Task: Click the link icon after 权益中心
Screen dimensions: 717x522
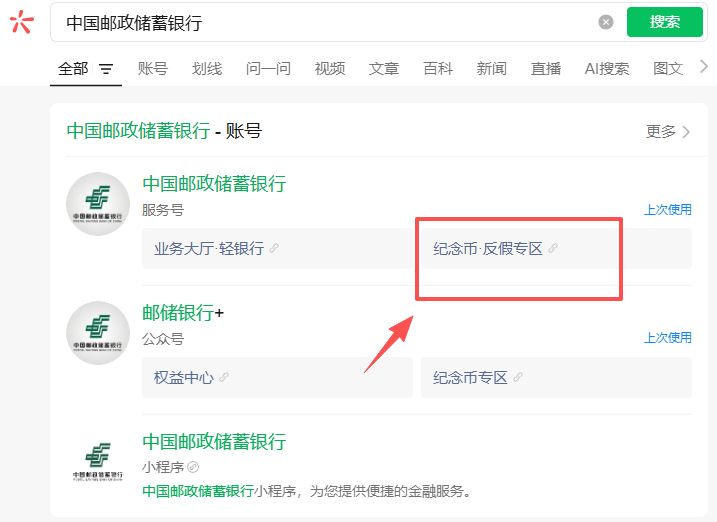Action: point(224,377)
